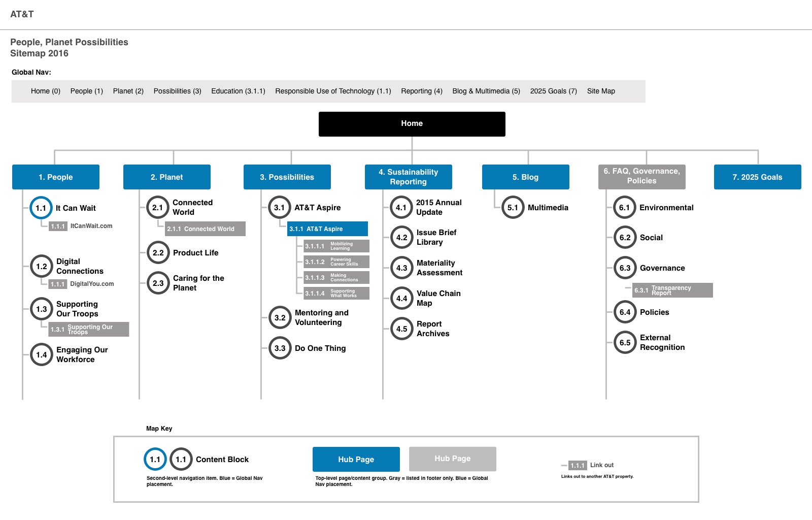The width and height of the screenshot is (812, 520).
Task: Click the AT&T header title
Action: pyautogui.click(x=22, y=14)
